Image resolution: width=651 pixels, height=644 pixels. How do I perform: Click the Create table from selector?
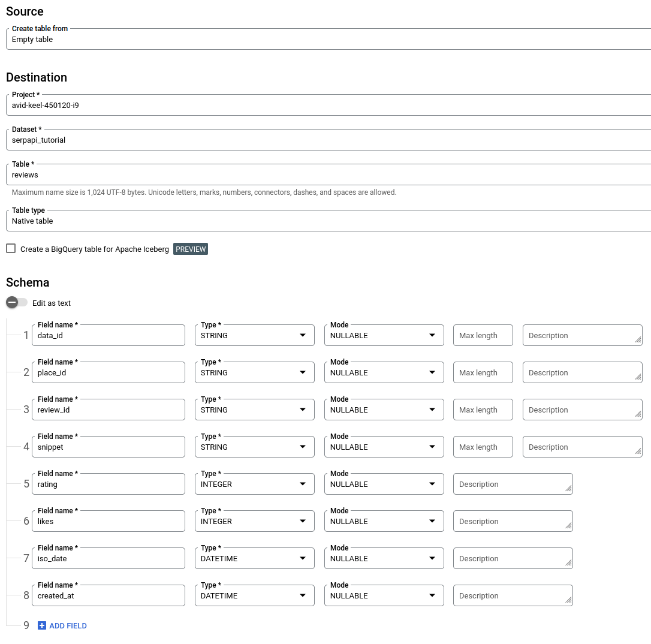328,39
